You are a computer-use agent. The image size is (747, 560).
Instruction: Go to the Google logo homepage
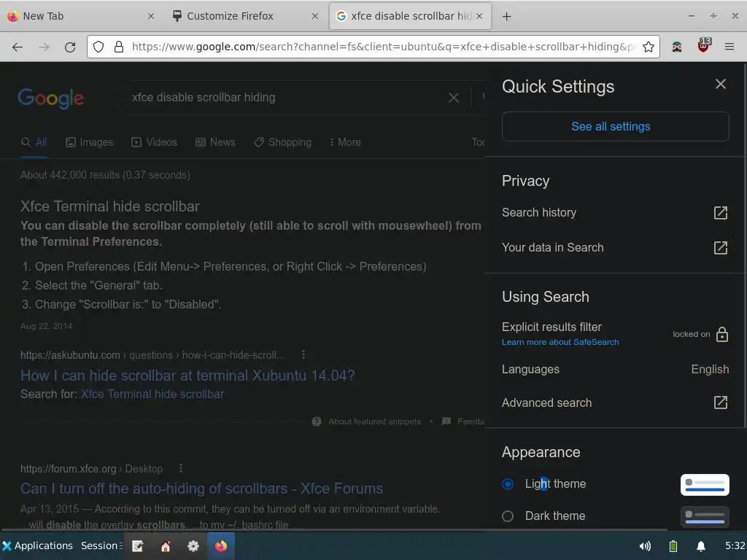coord(50,98)
